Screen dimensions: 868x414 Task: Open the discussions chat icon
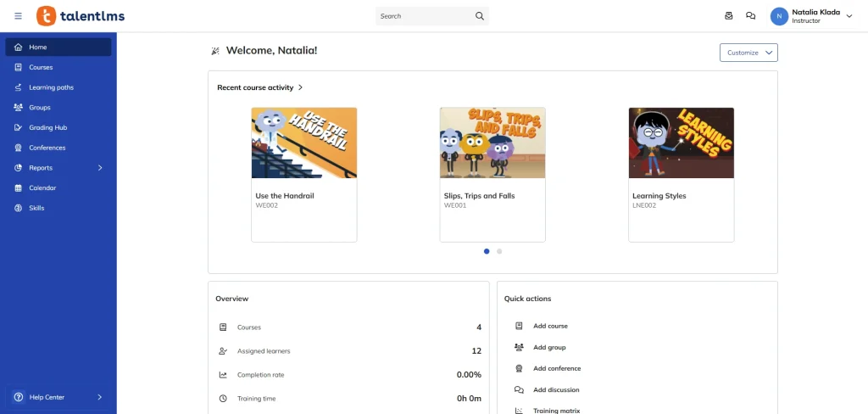click(750, 16)
